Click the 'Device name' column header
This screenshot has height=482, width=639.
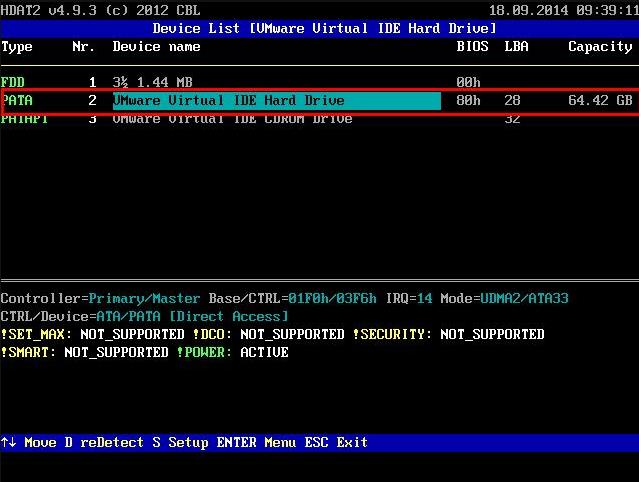pos(156,47)
